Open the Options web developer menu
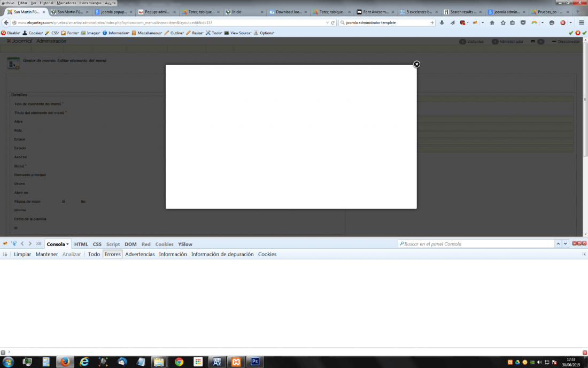The height and width of the screenshot is (368, 588). pos(264,33)
